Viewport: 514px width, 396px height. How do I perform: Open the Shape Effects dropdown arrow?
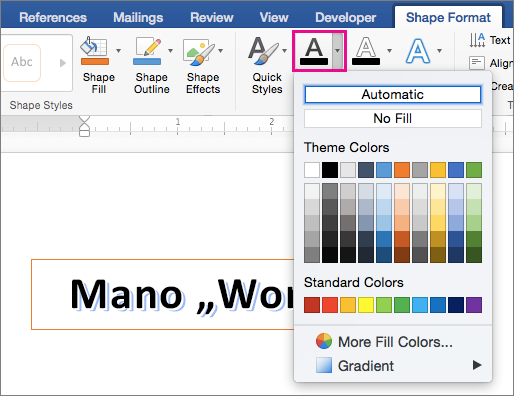pos(220,51)
